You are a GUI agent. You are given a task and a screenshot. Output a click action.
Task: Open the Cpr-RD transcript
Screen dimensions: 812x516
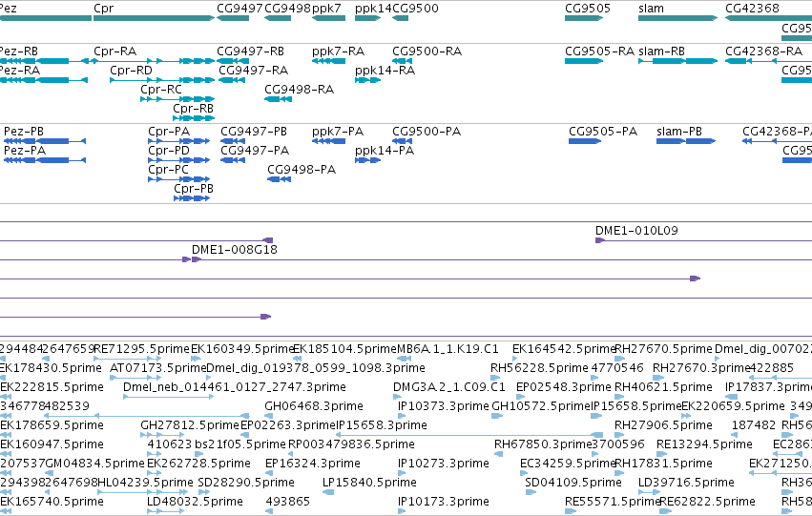(x=162, y=80)
